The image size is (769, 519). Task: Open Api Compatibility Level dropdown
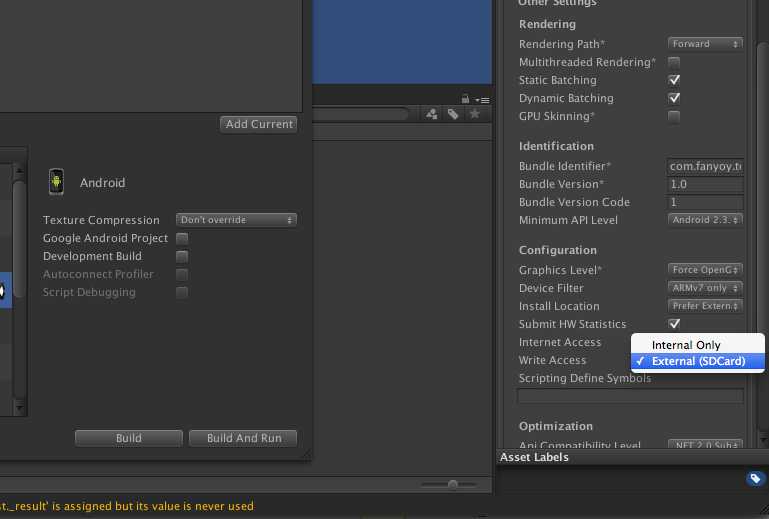705,444
